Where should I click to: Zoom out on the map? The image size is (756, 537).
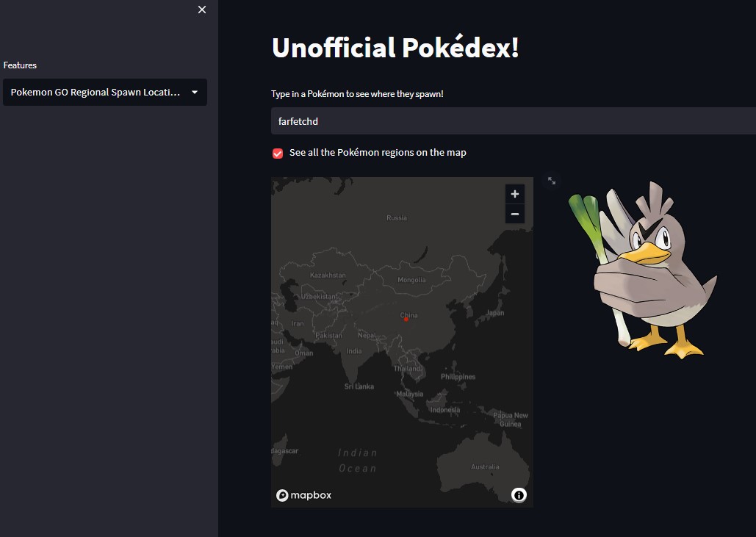click(514, 213)
